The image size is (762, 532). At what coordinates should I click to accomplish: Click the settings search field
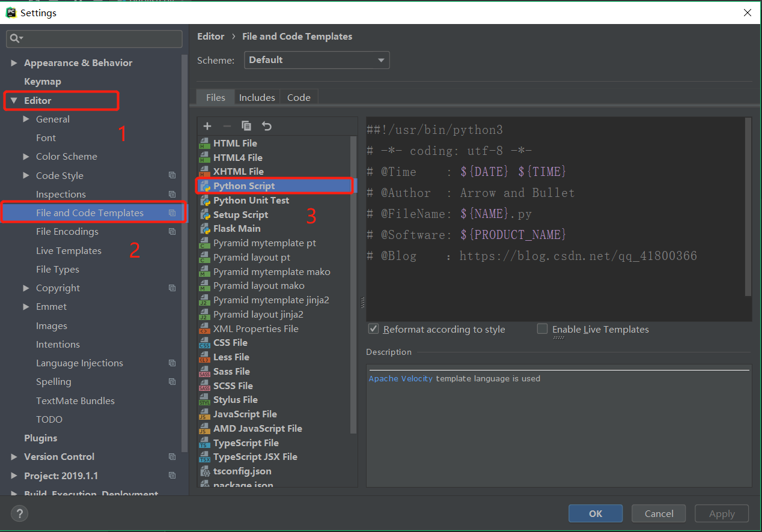[94, 39]
